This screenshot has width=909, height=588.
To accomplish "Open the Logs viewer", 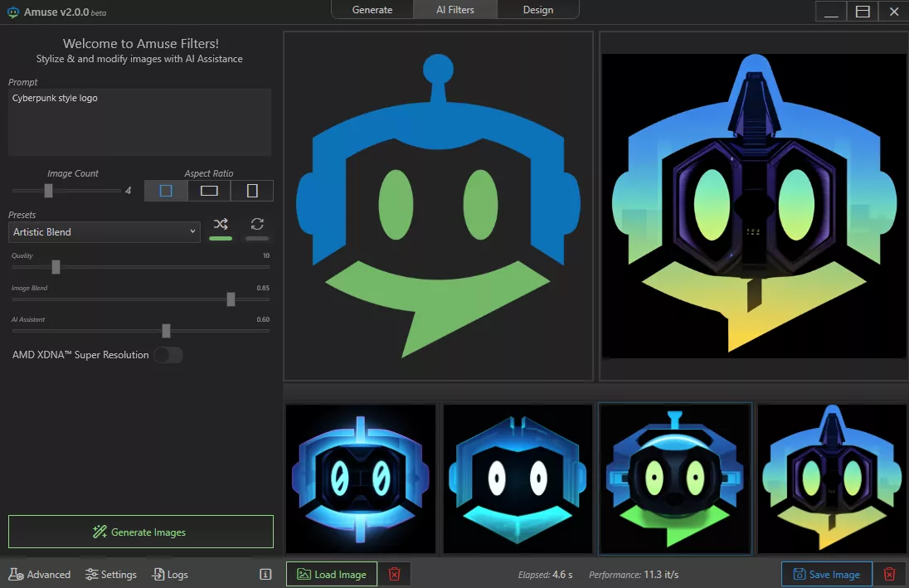I will click(x=170, y=574).
